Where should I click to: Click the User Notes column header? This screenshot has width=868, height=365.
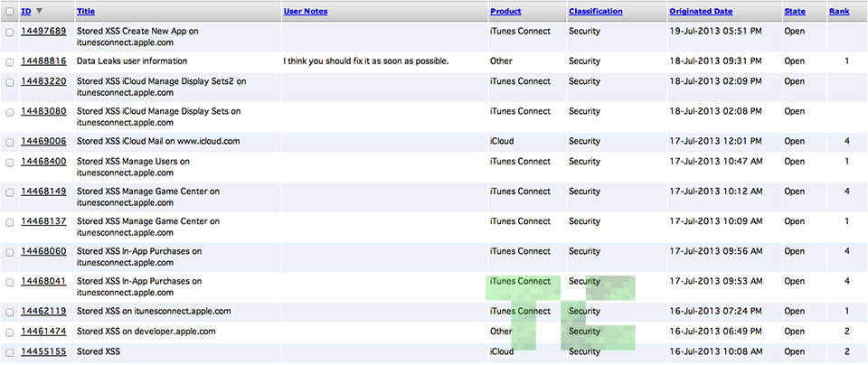305,12
